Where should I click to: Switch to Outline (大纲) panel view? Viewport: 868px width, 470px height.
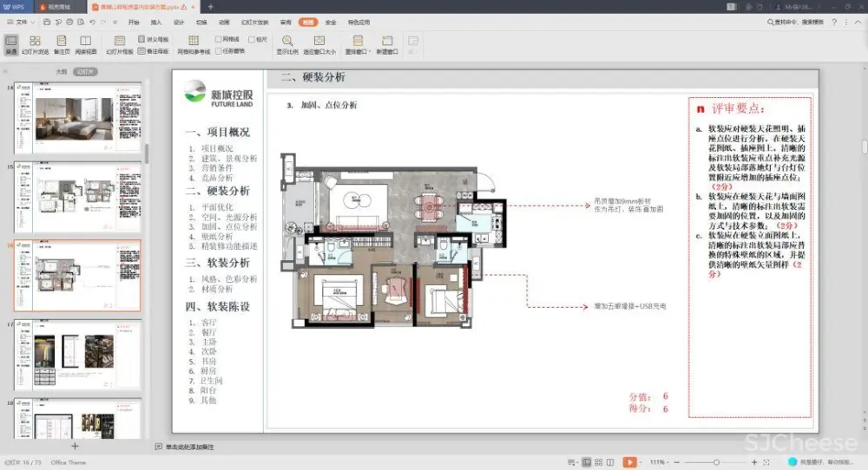61,71
